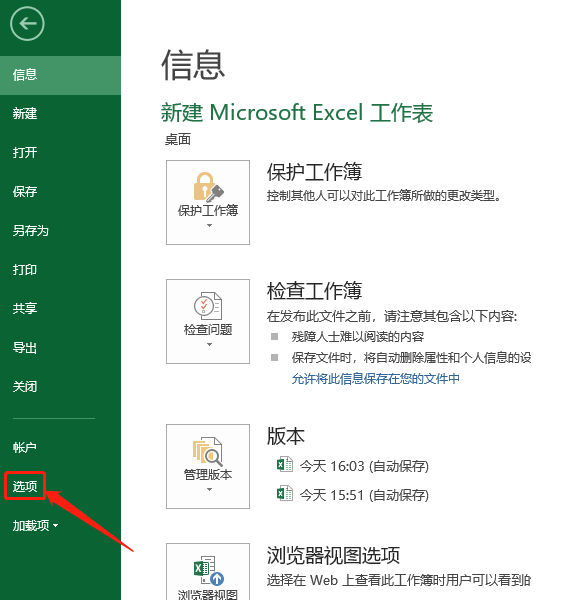This screenshot has height=601, width=569.
Task: Open the 今天 16:03 (自动保存) version
Action: click(x=364, y=466)
